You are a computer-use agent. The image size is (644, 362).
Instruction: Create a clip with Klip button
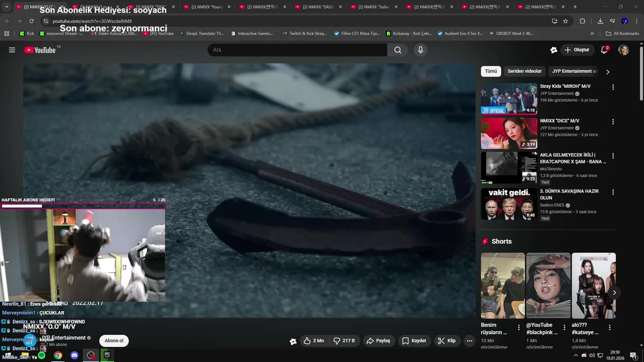click(447, 341)
